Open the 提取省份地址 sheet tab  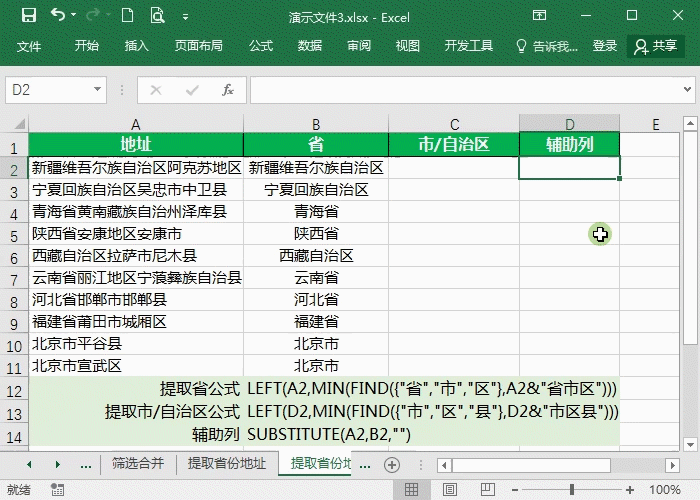(x=227, y=464)
